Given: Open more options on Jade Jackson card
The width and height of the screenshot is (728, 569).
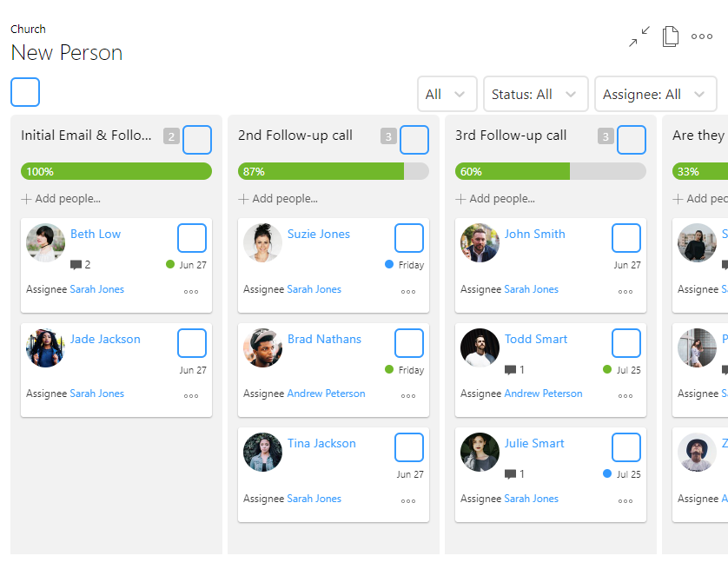Looking at the screenshot, I should 191,396.
